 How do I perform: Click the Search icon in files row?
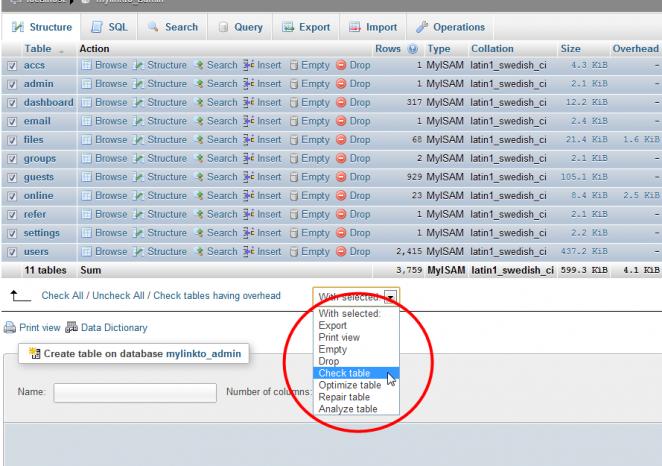[199, 140]
